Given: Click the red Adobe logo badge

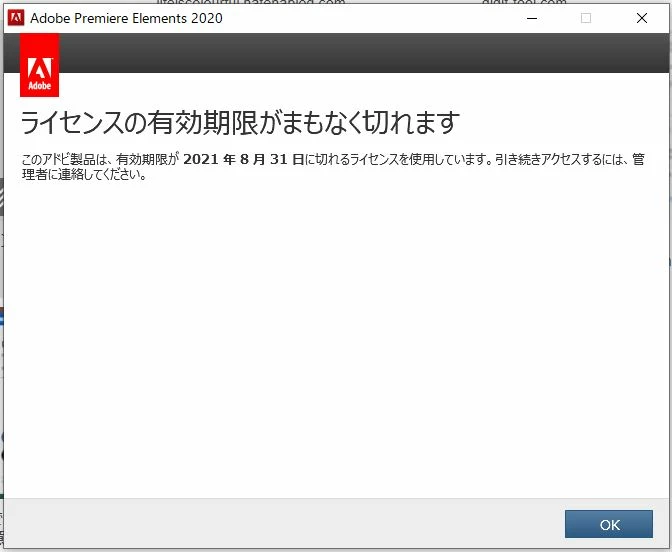Looking at the screenshot, I should coord(39,65).
